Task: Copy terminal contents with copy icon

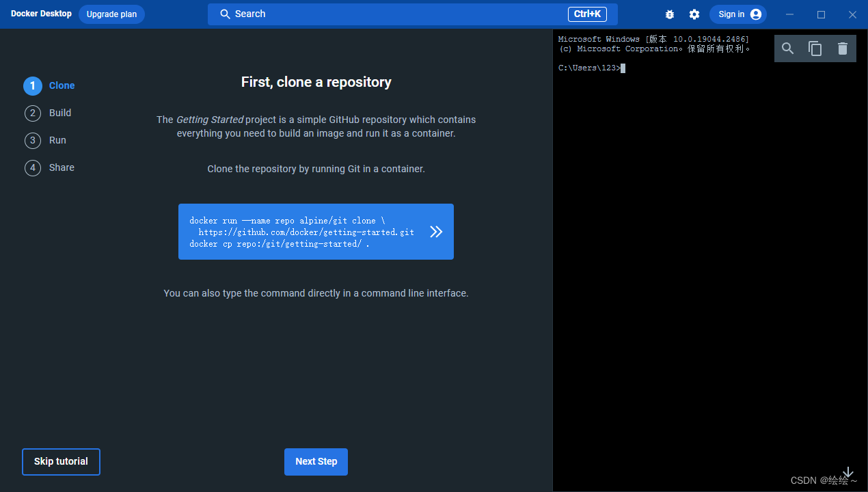Action: 815,49
